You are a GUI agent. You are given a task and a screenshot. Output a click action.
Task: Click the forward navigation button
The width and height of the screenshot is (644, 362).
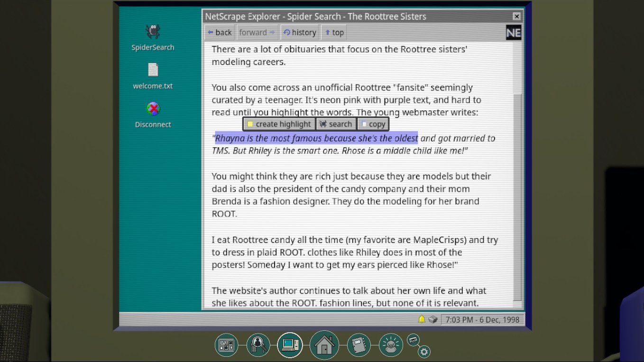point(257,32)
